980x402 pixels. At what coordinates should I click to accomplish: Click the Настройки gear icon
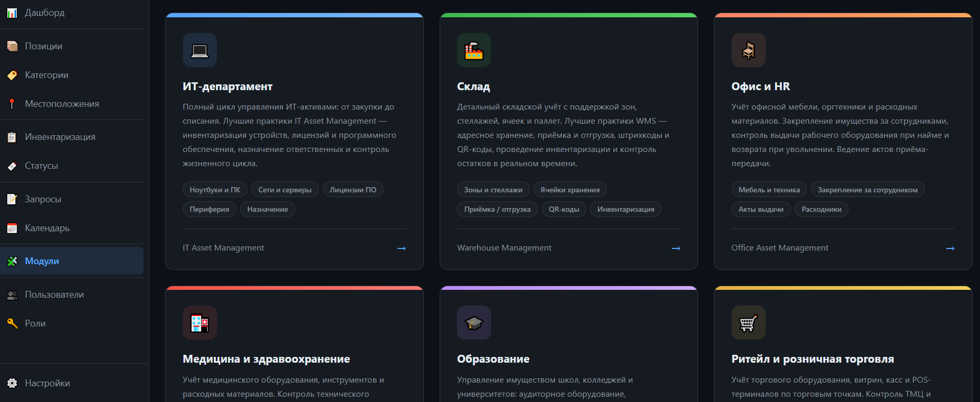click(12, 384)
